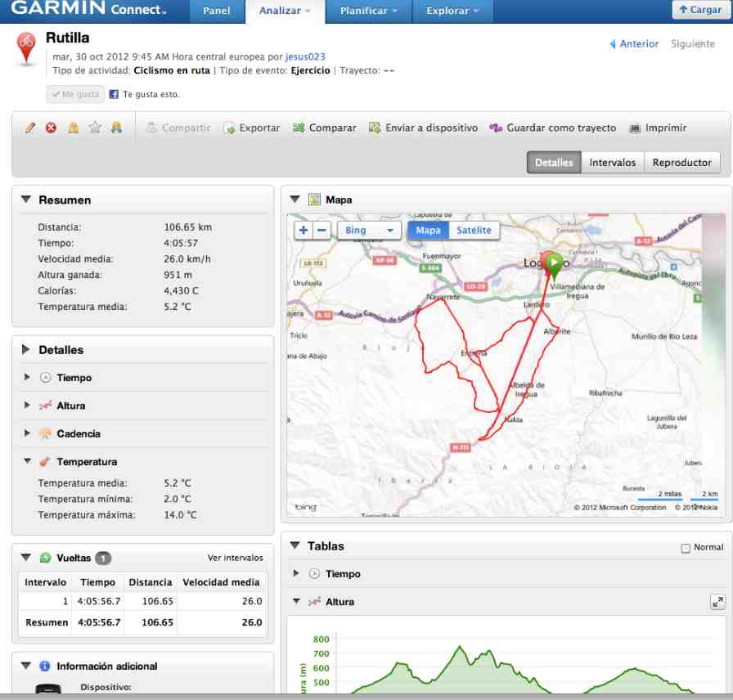Image resolution: width=733 pixels, height=700 pixels.
Task: Click the lap 1 time 4:05:56.7 cell
Action: pyautogui.click(x=99, y=601)
